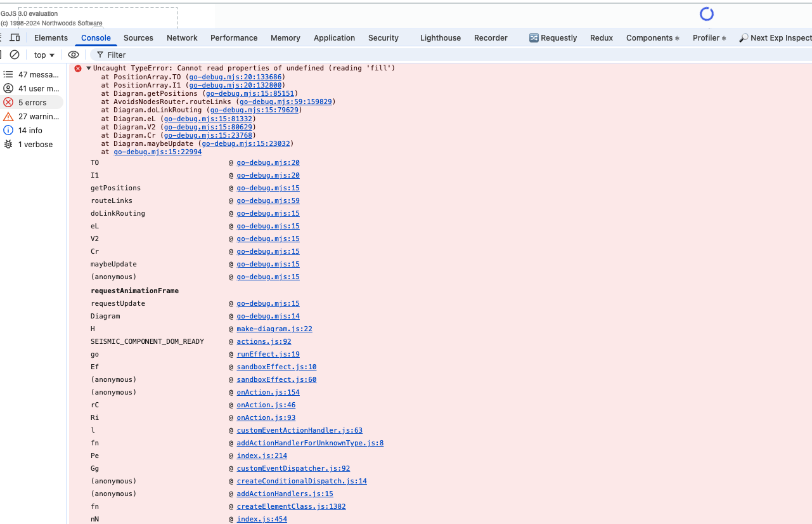Open the customEventActionHandler.js:63 link
Image resolution: width=812 pixels, height=524 pixels.
point(300,430)
